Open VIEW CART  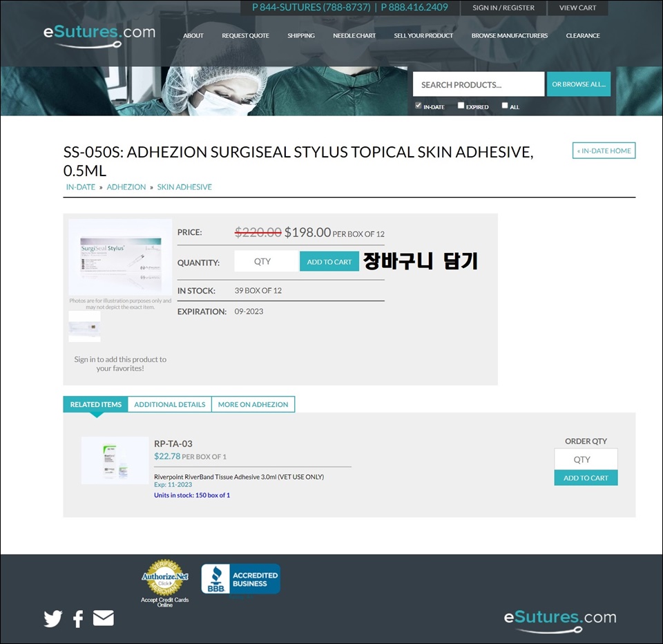[577, 8]
